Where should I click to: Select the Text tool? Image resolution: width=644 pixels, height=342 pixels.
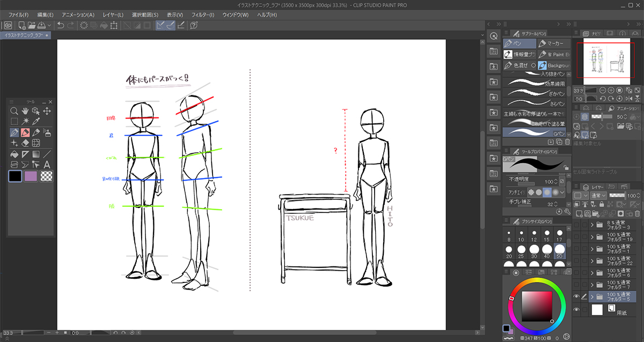tap(47, 165)
